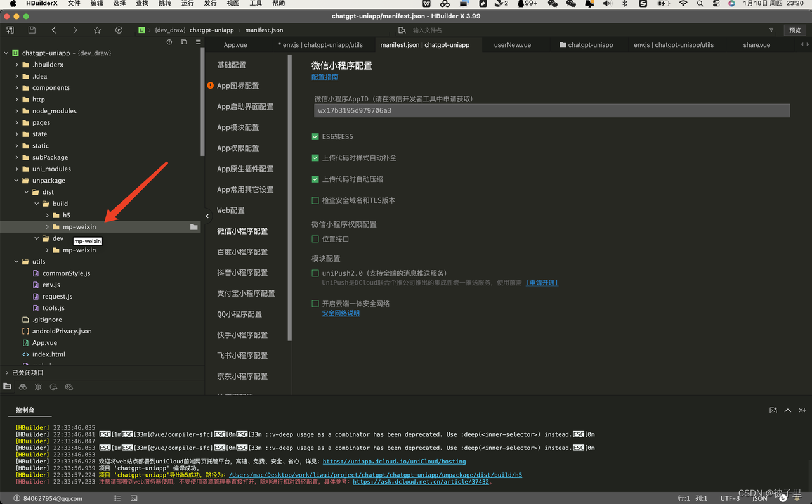Click the sync icon in bottom strip
Screen dimensions: 812x504
pyautogui.click(x=54, y=386)
